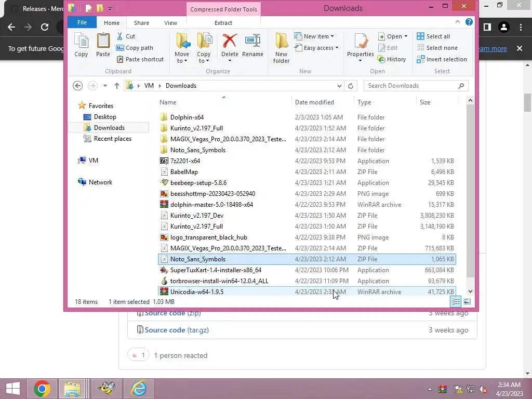Open the New item dropdown
532x399 pixels.
coord(332,36)
